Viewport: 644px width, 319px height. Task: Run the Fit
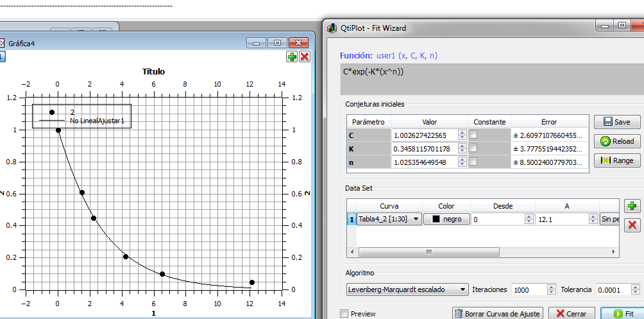(x=623, y=314)
